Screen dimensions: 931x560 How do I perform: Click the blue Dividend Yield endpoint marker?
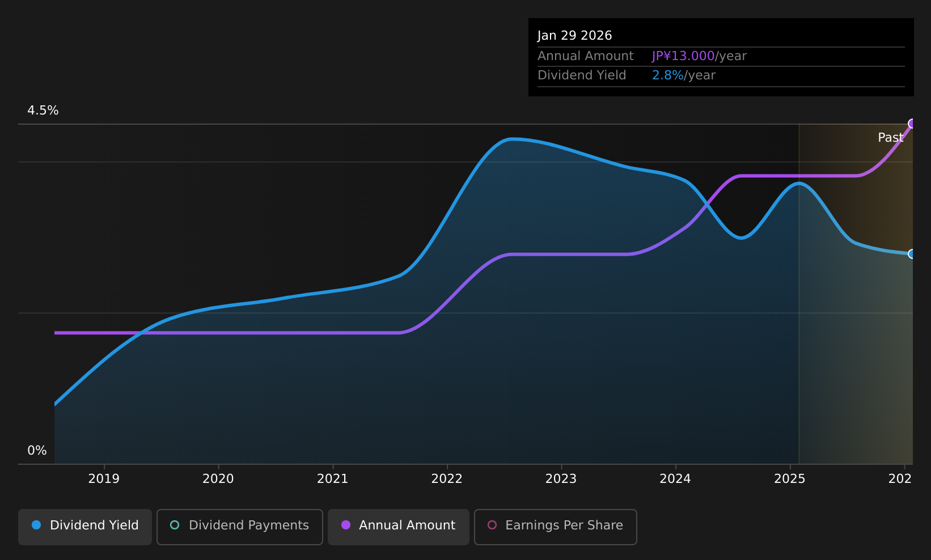coord(912,253)
